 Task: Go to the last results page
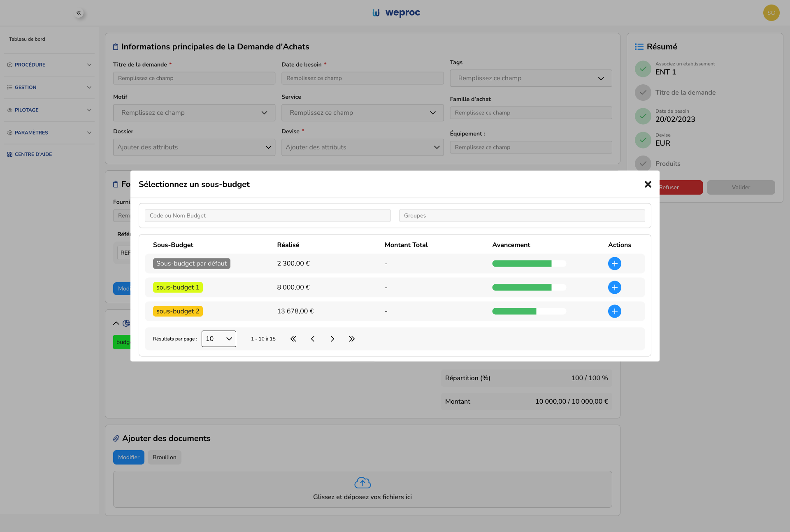pos(351,339)
